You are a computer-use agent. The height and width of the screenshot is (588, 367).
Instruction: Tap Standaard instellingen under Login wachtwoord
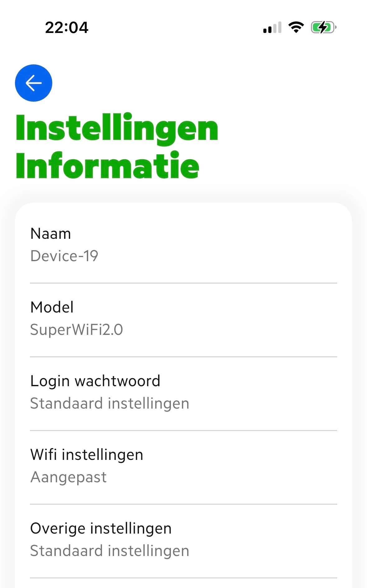click(x=110, y=403)
